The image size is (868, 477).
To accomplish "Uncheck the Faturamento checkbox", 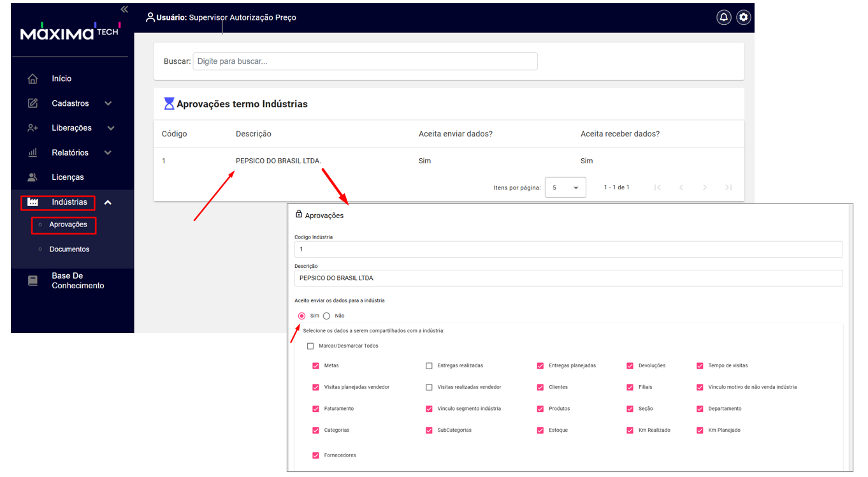I will point(315,409).
